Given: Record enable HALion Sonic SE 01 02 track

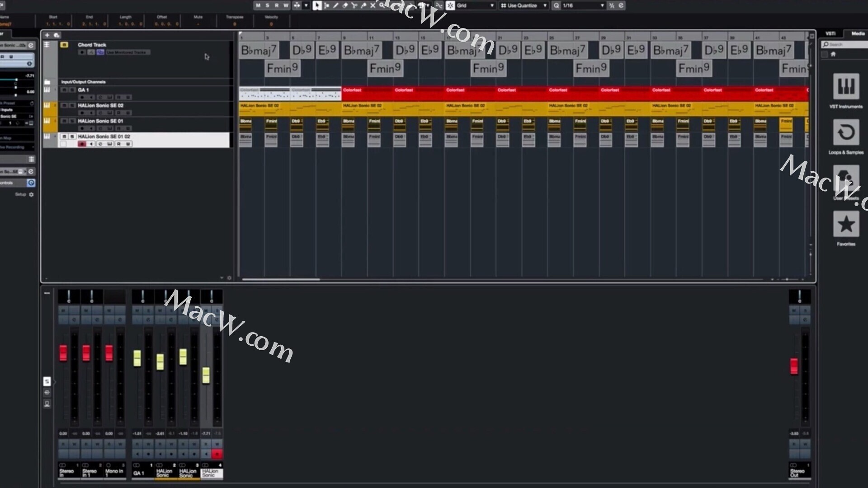Looking at the screenshot, I should click(82, 144).
